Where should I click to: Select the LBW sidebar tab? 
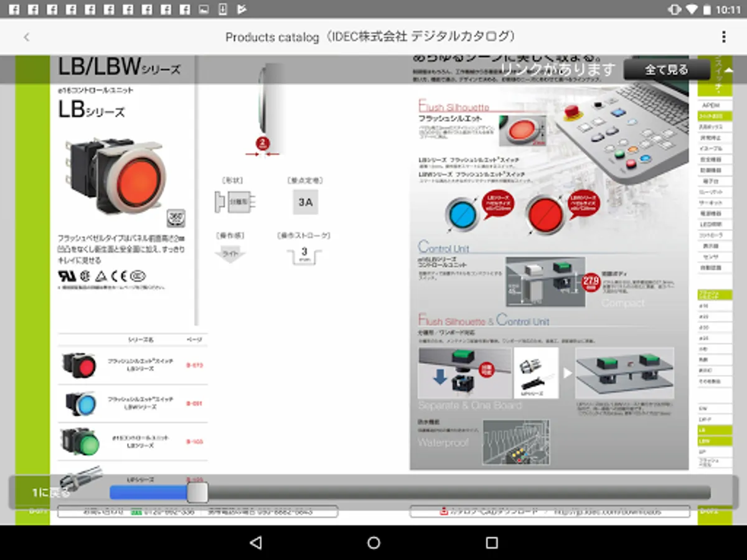[714, 441]
